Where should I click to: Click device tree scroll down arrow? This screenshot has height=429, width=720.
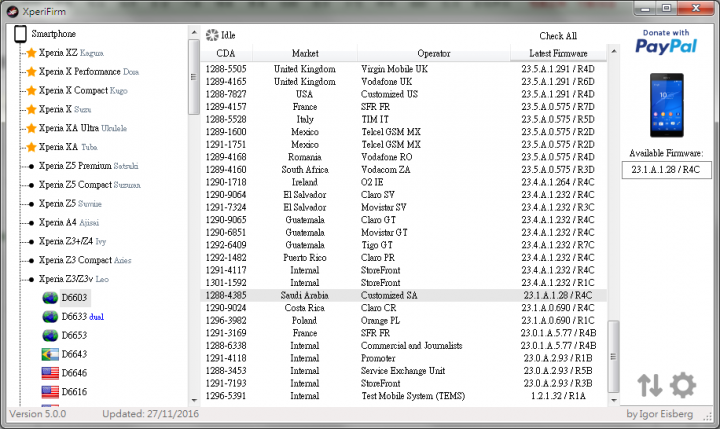194,400
